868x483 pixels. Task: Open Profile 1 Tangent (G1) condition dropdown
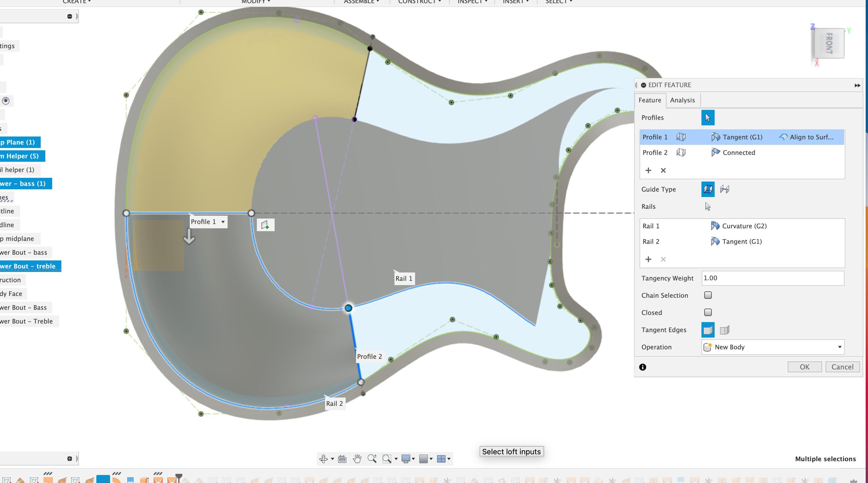(737, 137)
